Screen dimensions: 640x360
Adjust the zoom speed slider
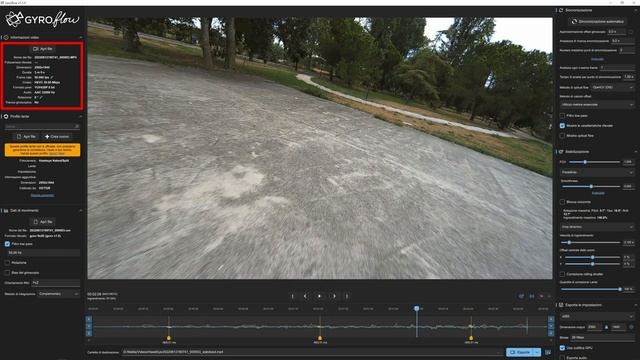(x=591, y=242)
